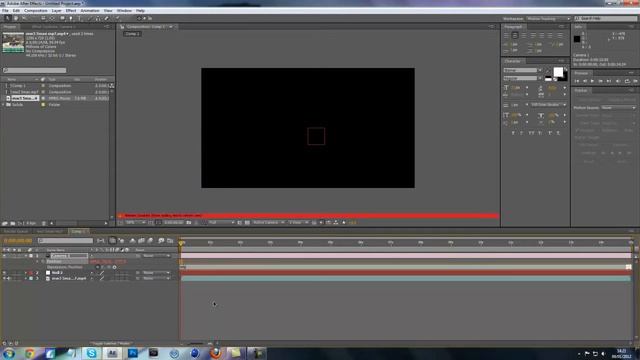Viewport: 640px width, 360px height.
Task: Take a viewer snapshot with the camera icon
Action: point(189,222)
